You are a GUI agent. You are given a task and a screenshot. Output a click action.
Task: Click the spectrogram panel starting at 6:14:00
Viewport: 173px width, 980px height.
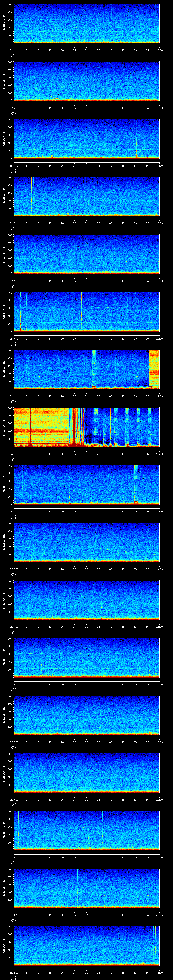tap(87, 24)
